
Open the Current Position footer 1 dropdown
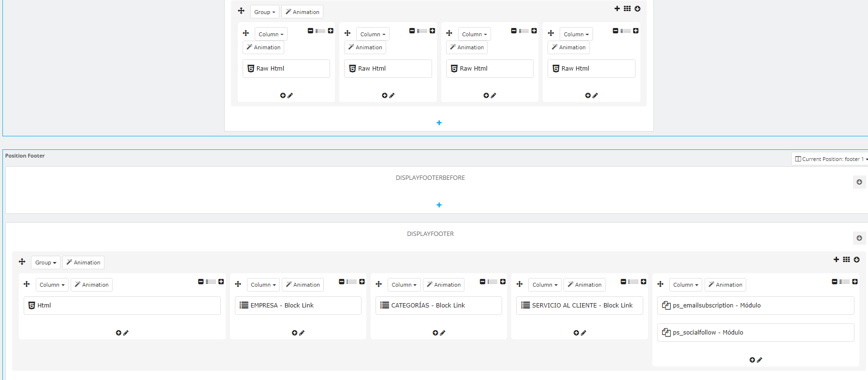click(831, 159)
